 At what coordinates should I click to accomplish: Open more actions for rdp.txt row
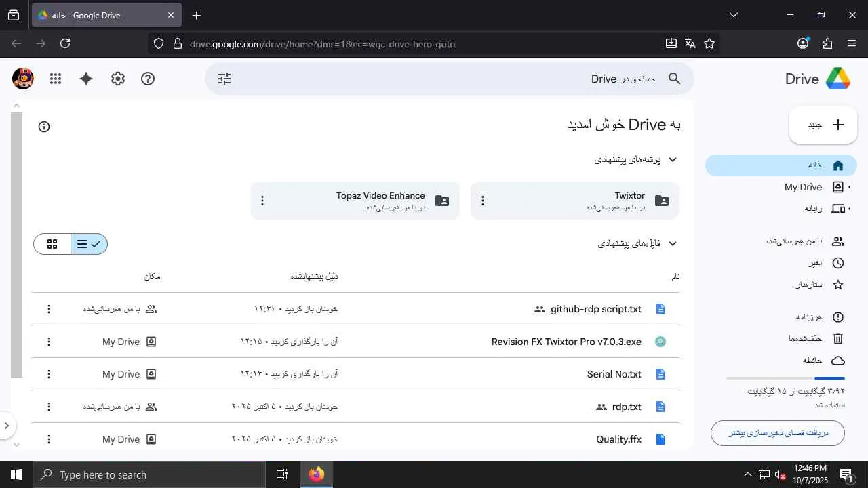pos(48,407)
